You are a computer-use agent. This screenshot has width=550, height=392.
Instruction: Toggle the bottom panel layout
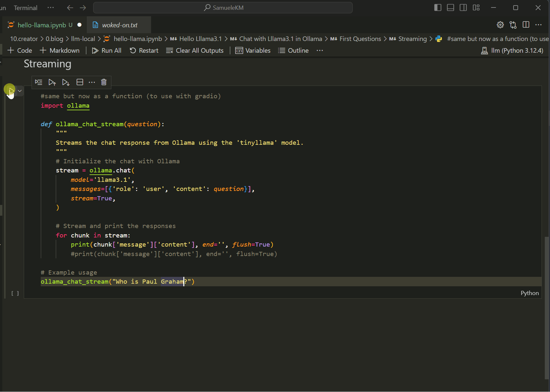450,8
